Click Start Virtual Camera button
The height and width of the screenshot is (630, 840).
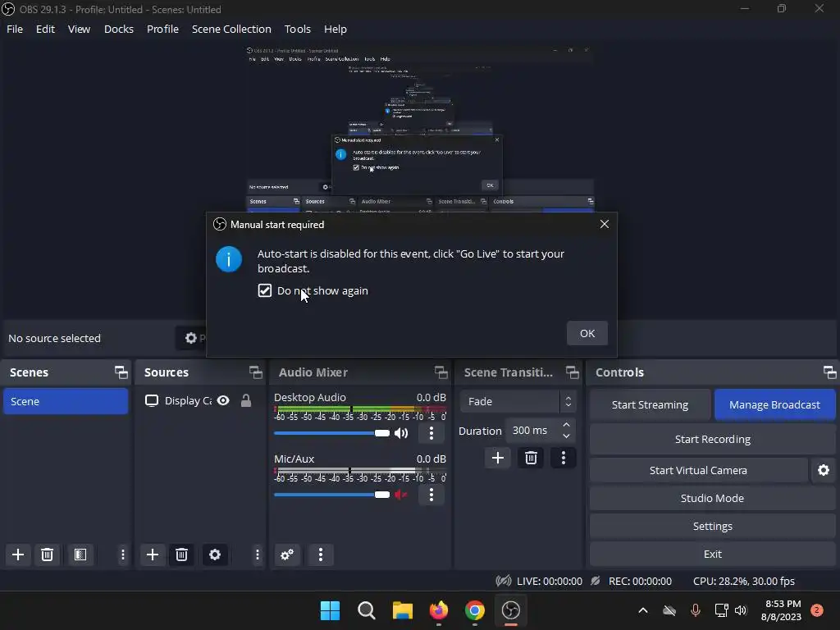pos(699,470)
